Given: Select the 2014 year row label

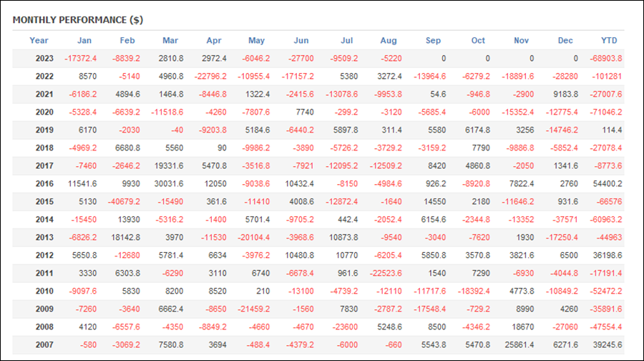Looking at the screenshot, I should coord(44,220).
